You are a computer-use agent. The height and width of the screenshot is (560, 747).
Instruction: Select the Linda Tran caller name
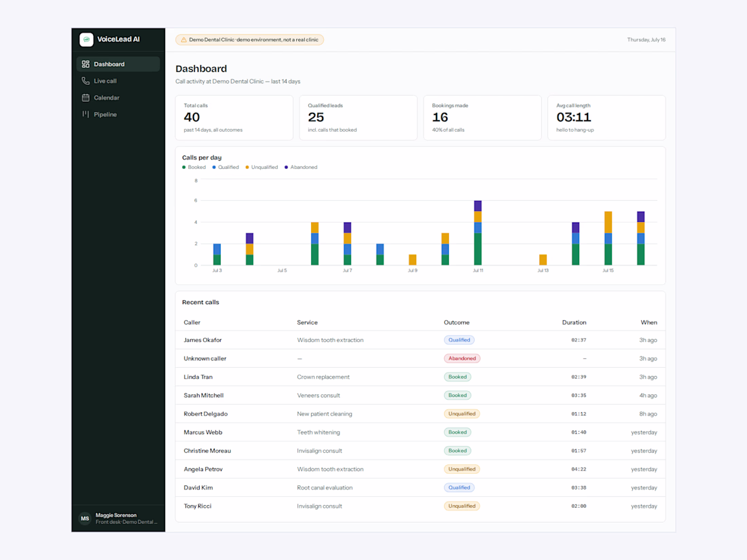click(198, 377)
